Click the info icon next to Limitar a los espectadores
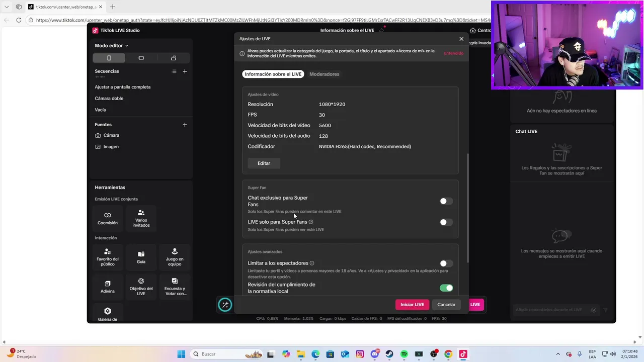This screenshot has width=644, height=362. click(x=312, y=263)
